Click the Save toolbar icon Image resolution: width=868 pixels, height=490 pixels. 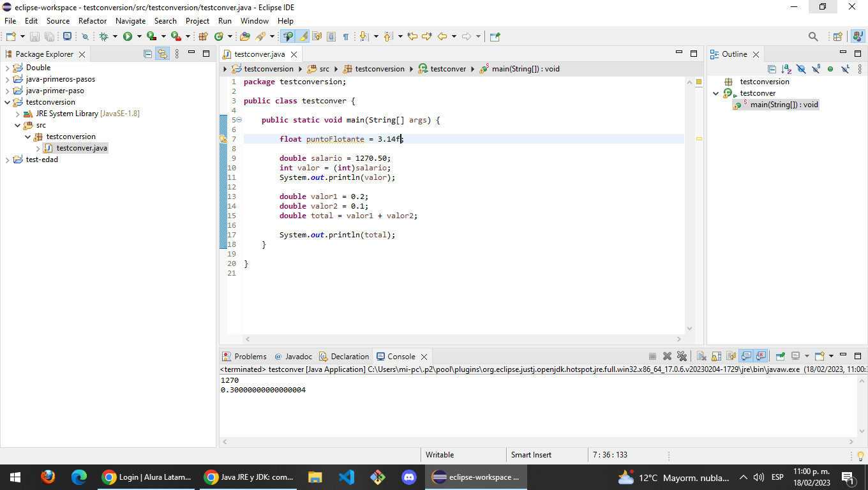pos(34,36)
